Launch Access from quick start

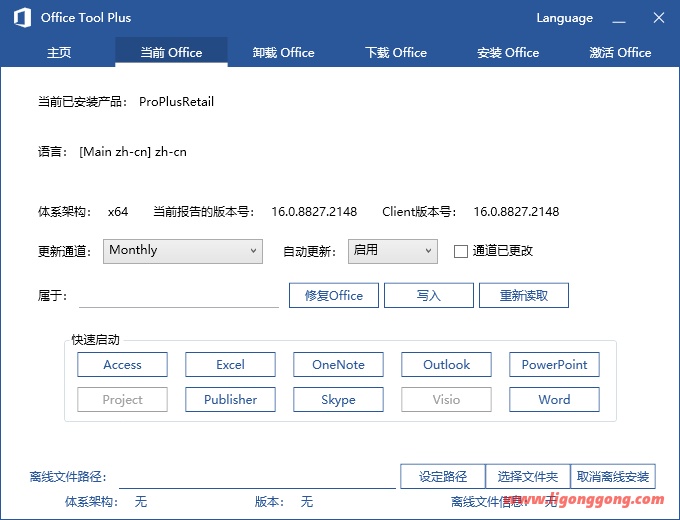coord(122,364)
